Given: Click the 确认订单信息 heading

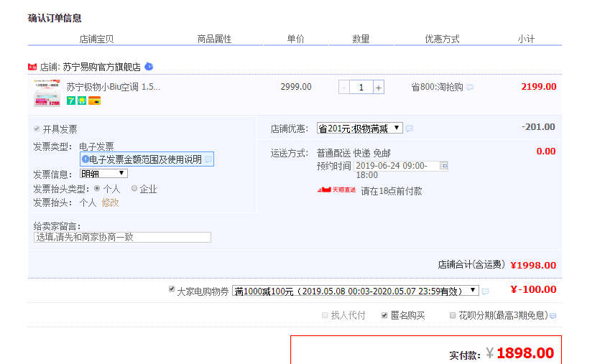Looking at the screenshot, I should (x=55, y=18).
